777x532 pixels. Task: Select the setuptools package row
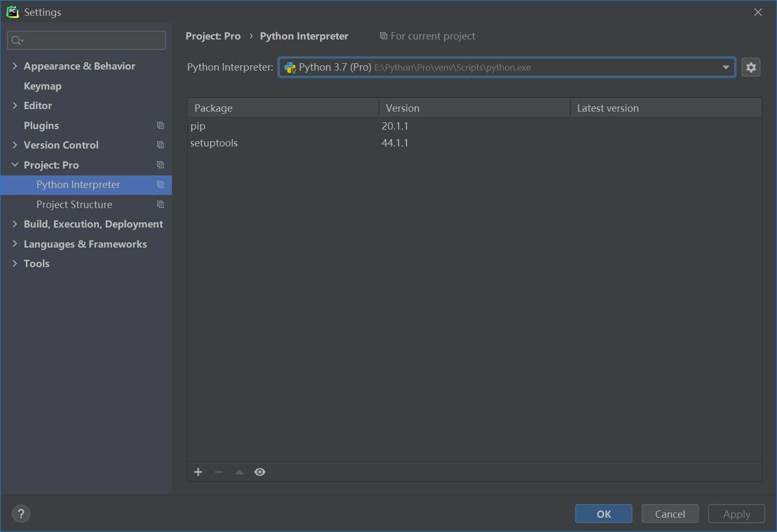coord(474,143)
